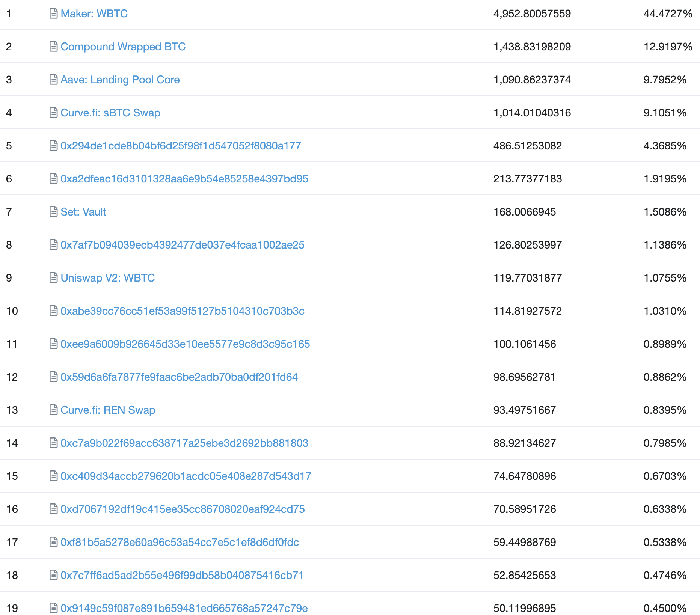Select percentage value 44.4727%
700x615 pixels.
(668, 14)
